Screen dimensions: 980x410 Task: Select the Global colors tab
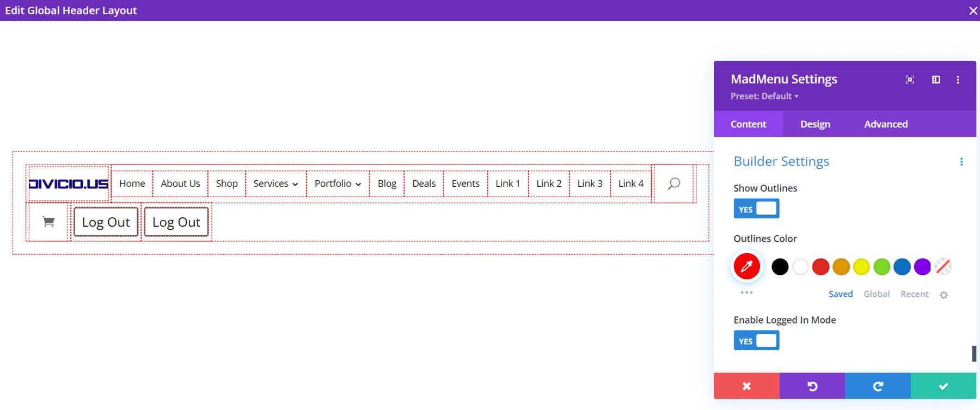click(877, 294)
